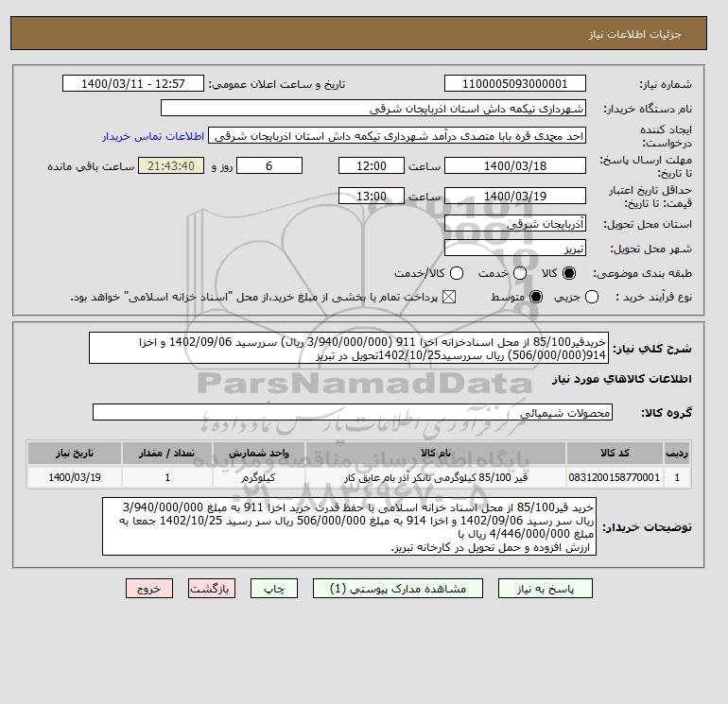Select the کالا radio button
This screenshot has height=704, width=728.
(x=569, y=273)
